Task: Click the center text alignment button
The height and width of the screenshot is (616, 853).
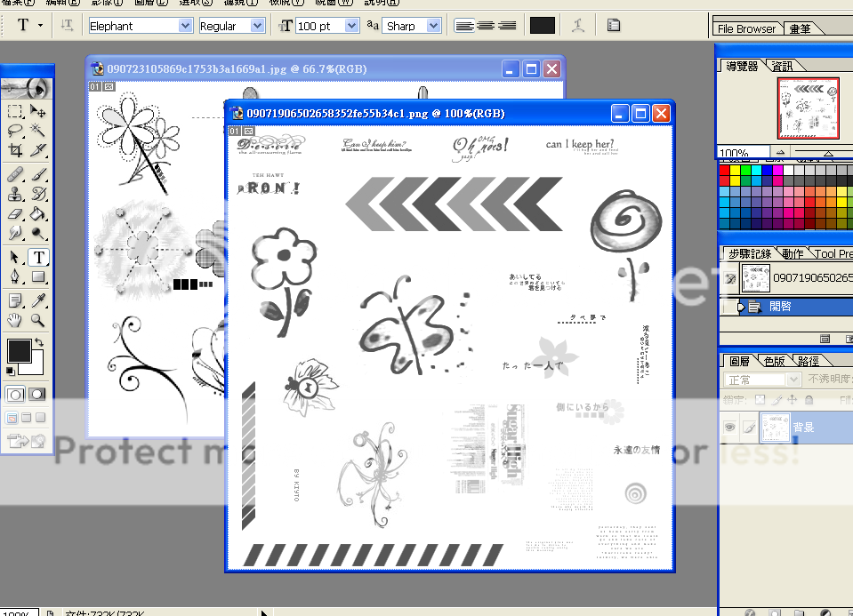Action: click(486, 26)
